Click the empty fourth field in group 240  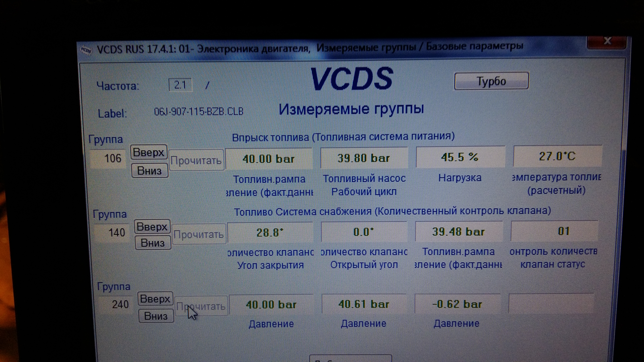tap(551, 303)
